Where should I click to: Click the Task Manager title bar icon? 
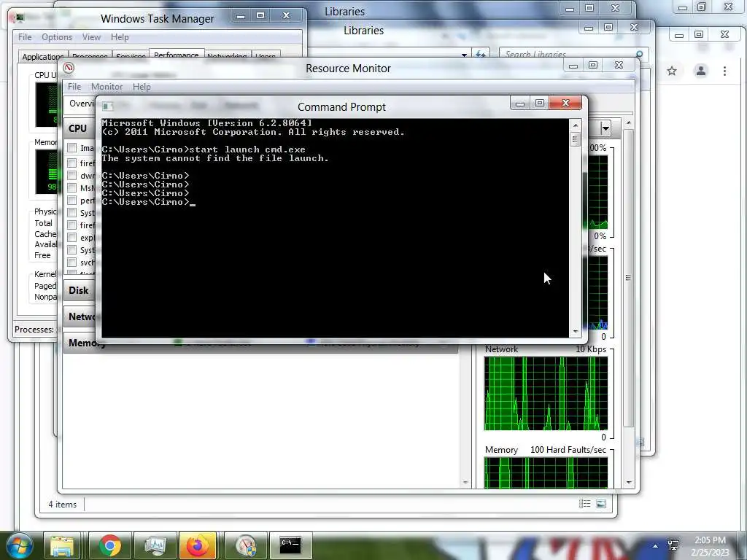tap(20, 18)
